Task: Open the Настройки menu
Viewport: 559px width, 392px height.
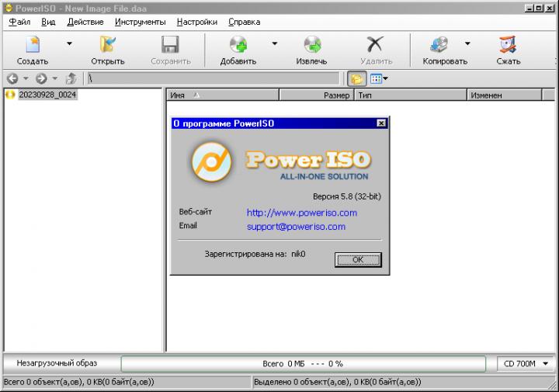Action: pyautogui.click(x=196, y=23)
